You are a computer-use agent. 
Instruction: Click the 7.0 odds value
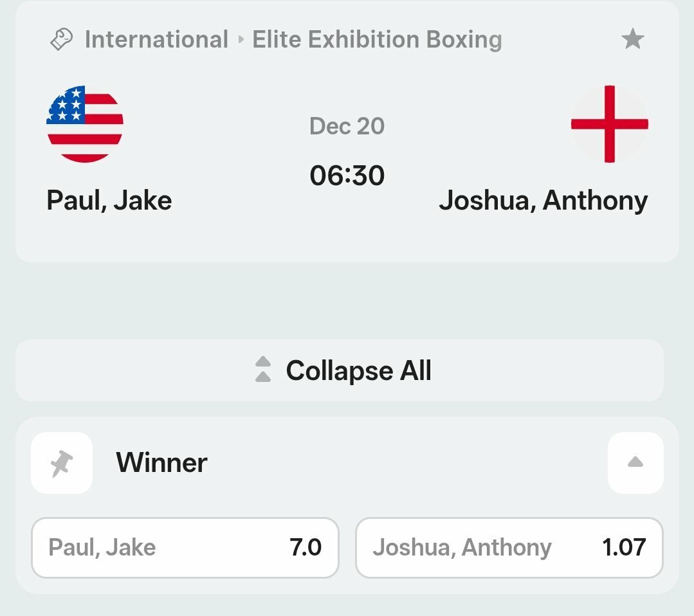pyautogui.click(x=306, y=548)
